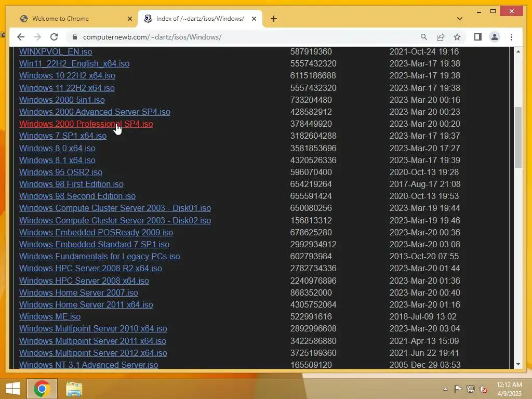Download Windows 98 Second Edition.iso
The image size is (532, 399).
77,196
